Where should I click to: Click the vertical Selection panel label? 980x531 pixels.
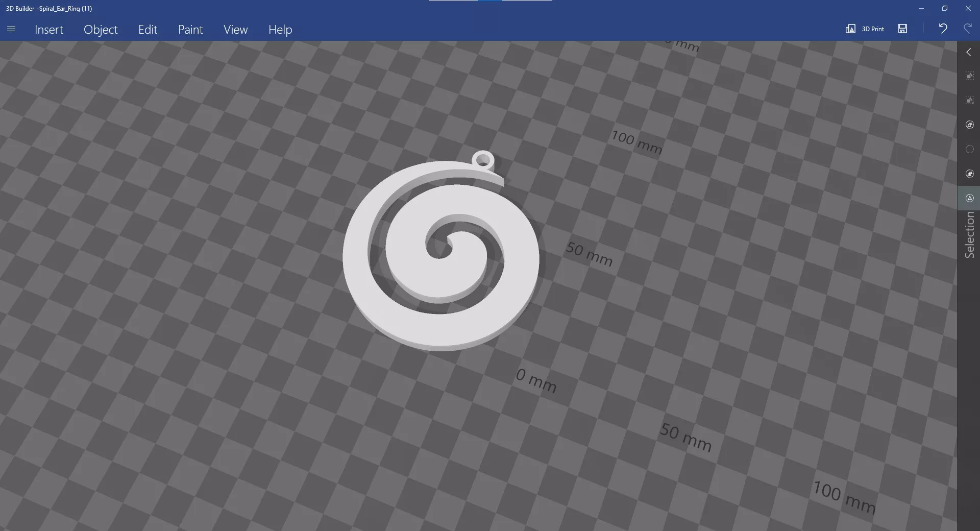coord(969,235)
